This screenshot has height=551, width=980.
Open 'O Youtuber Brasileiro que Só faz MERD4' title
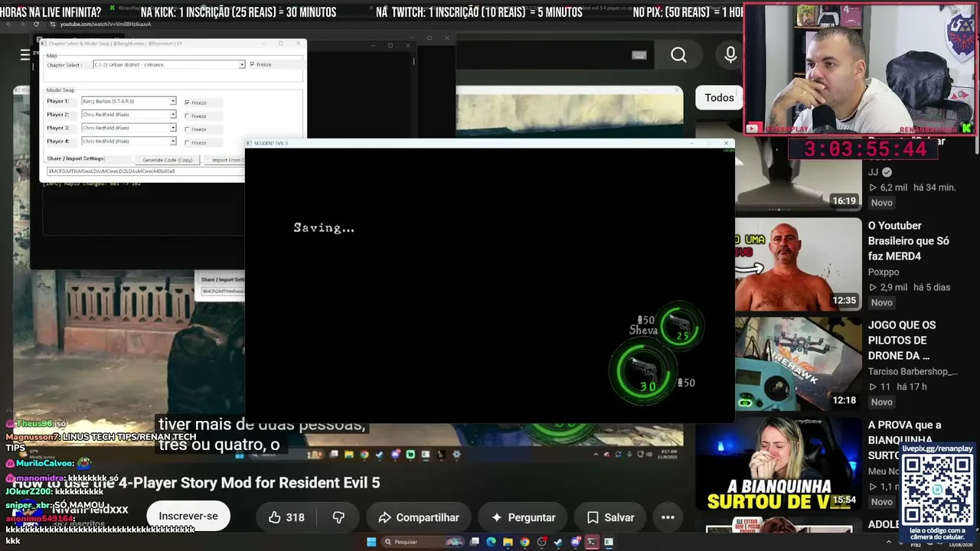909,241
